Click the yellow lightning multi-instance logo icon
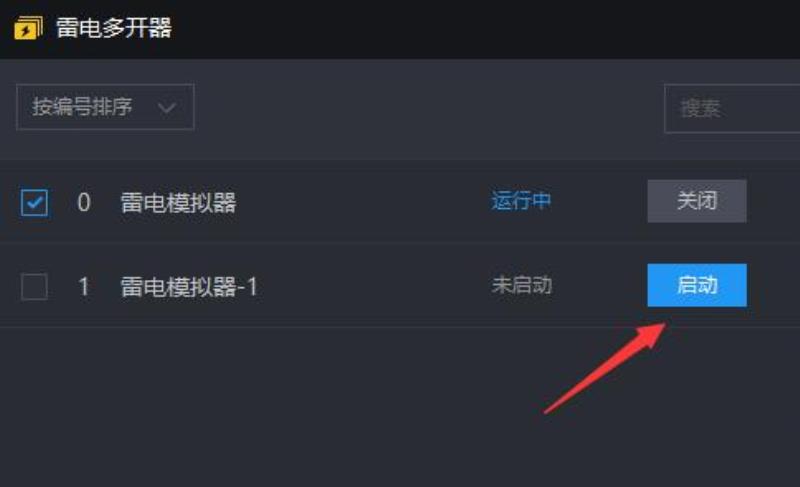Image resolution: width=800 pixels, height=487 pixels. [28, 28]
